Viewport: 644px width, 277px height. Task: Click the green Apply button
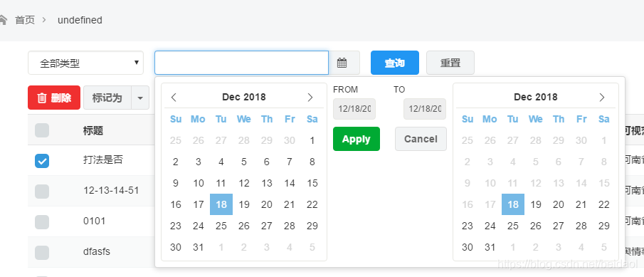pos(357,139)
